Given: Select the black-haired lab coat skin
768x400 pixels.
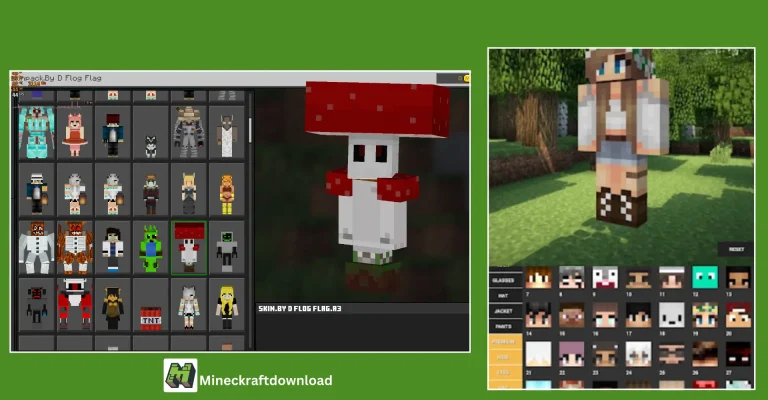Looking at the screenshot, I should [x=113, y=248].
